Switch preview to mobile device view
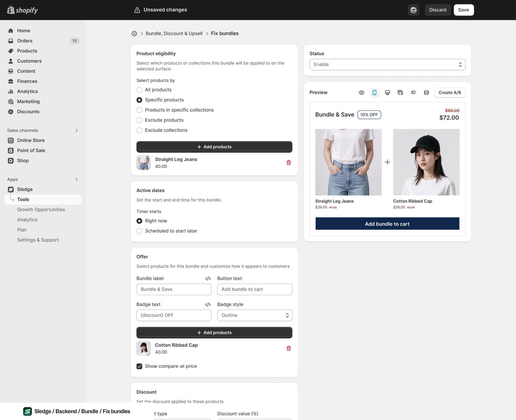The height and width of the screenshot is (420, 516). click(374, 92)
